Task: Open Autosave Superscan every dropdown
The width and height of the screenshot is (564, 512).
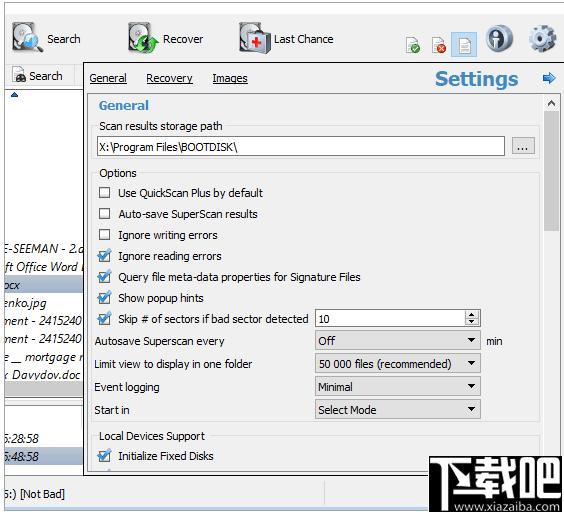Action: point(397,340)
